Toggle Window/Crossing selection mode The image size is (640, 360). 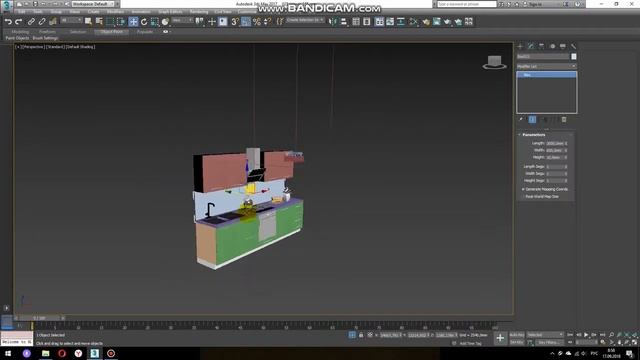121,22
